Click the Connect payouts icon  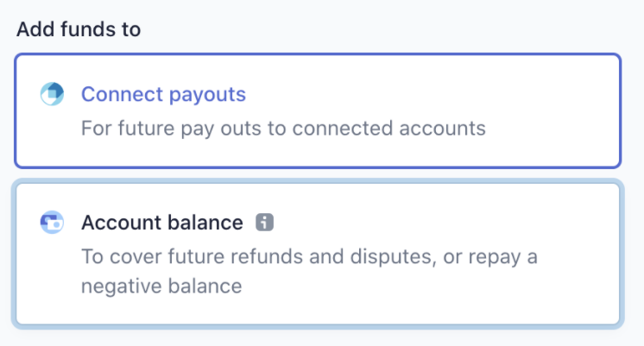pos(53,94)
